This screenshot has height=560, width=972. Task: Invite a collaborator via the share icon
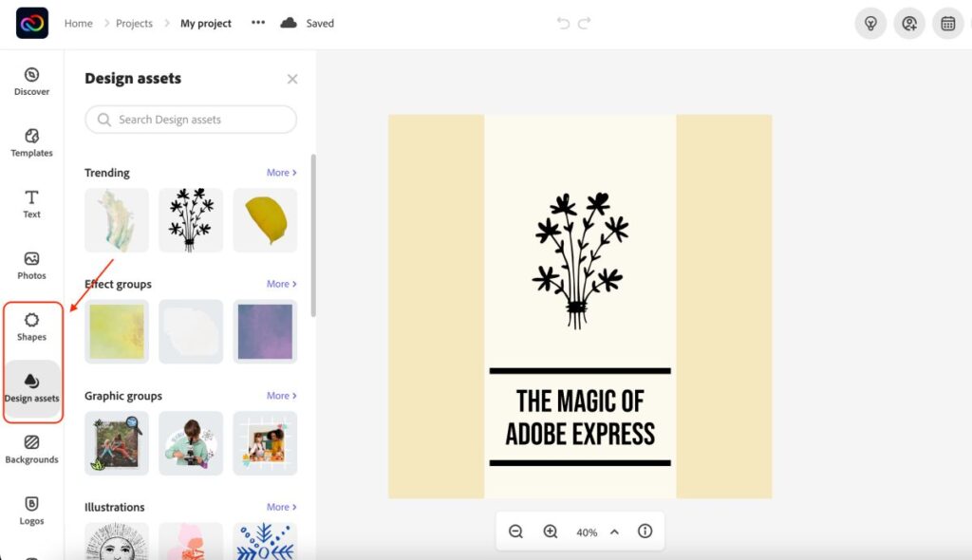click(908, 23)
